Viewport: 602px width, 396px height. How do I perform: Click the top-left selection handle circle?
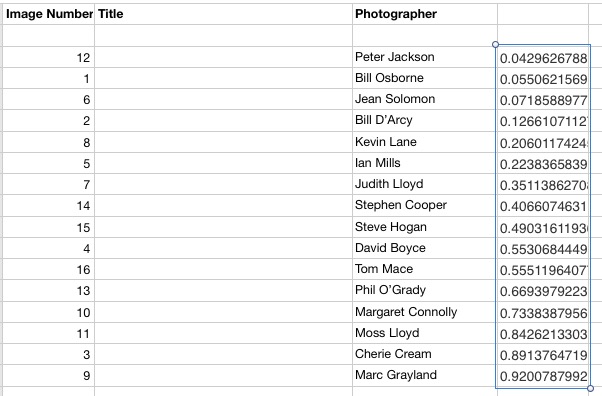coord(495,45)
